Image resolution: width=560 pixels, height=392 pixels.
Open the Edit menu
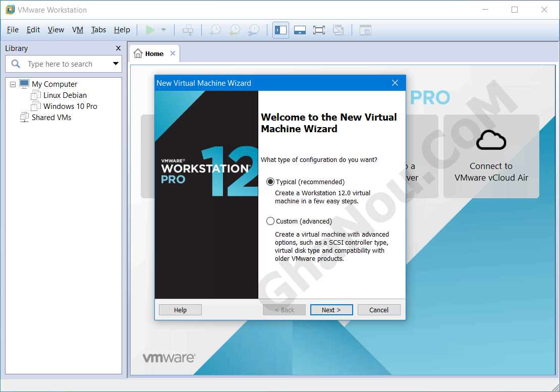tap(33, 30)
